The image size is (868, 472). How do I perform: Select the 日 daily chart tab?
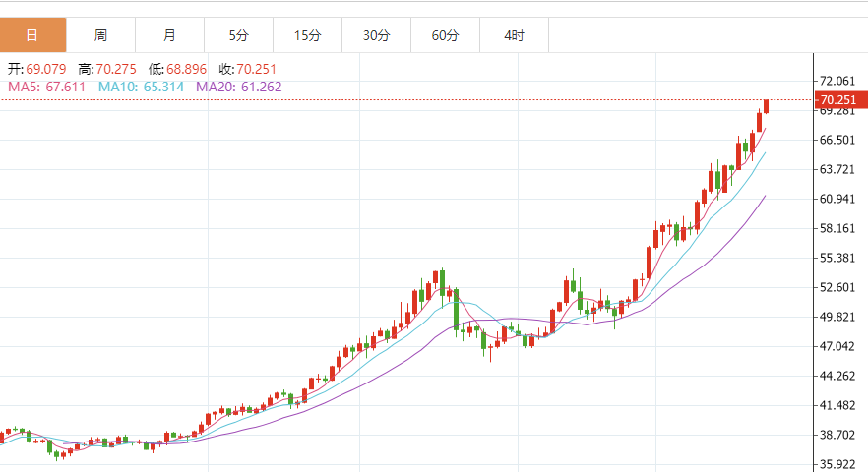click(x=32, y=35)
